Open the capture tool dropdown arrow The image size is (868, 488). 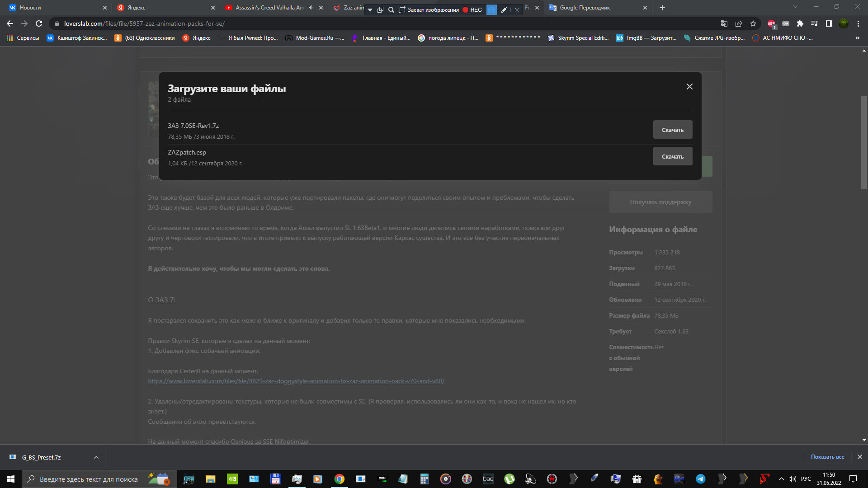click(x=370, y=9)
